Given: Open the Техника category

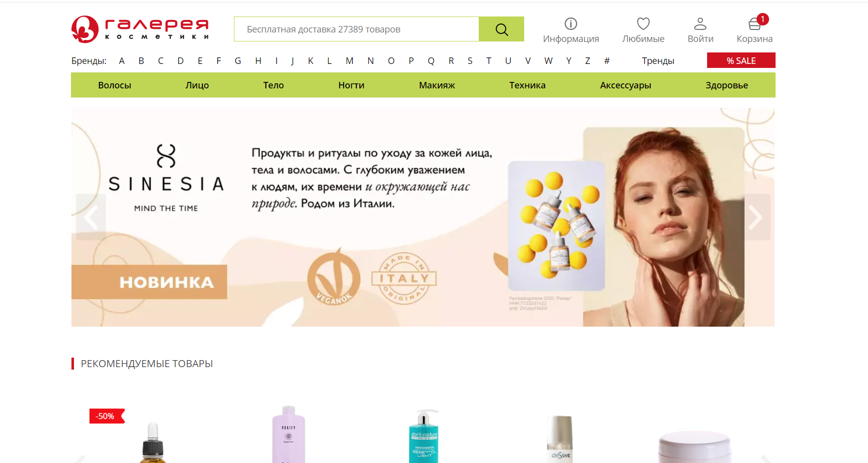Looking at the screenshot, I should coord(527,85).
